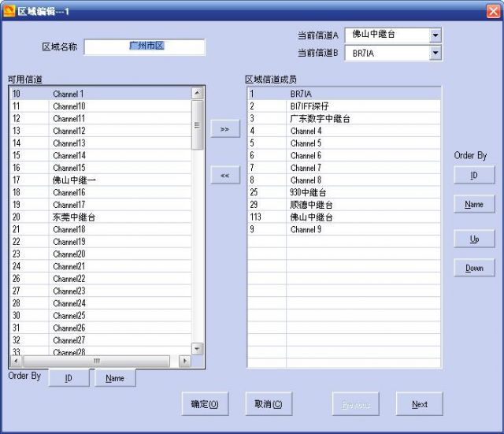The image size is (504, 434).
Task: Click the << remove channel button
Action: pyautogui.click(x=224, y=176)
